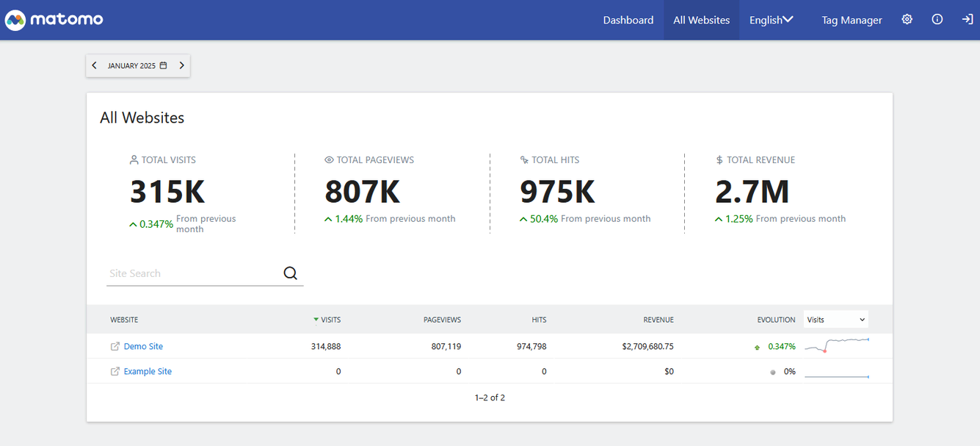
Task: Open the Dashboard menu item
Action: click(x=628, y=20)
